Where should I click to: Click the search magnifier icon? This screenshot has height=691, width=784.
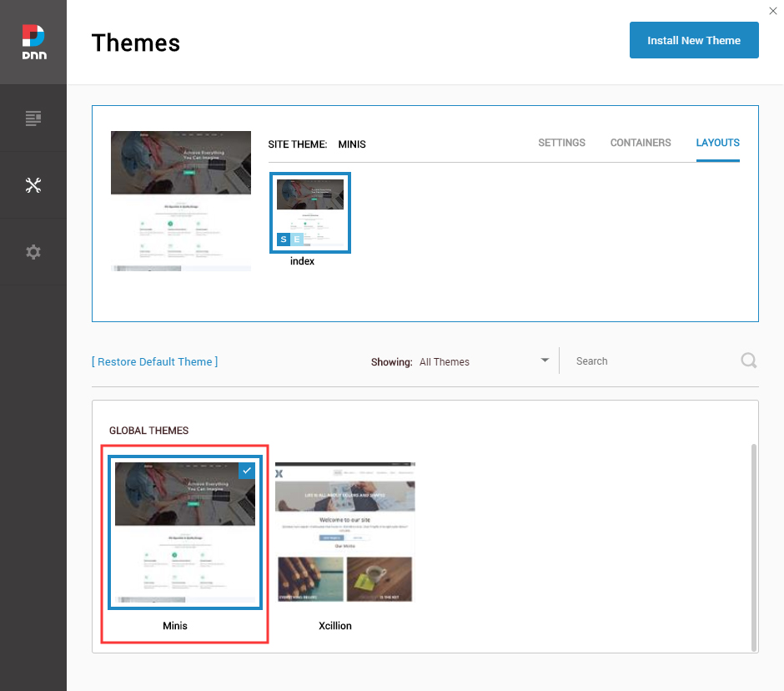[748, 361]
